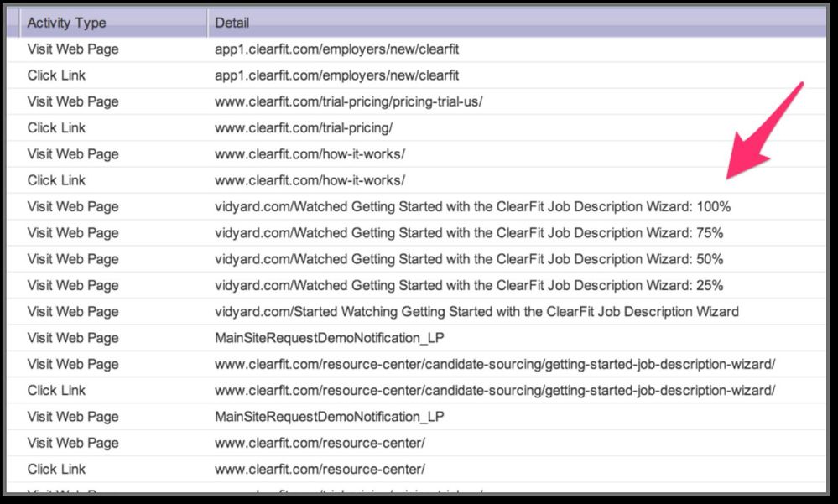This screenshot has height=504, width=838.
Task: Click the Click Link cell for app1.clearfit.com/employers/new/clearfit
Action: pos(57,75)
